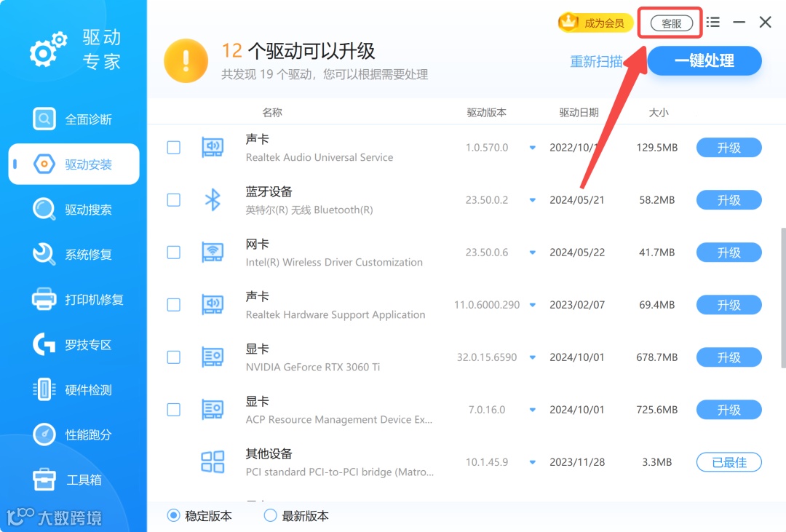Viewport: 786px width, 532px height.
Task: Check the NVIDIA GeForce RTX 3060 Ti checkbox
Action: pyautogui.click(x=173, y=357)
